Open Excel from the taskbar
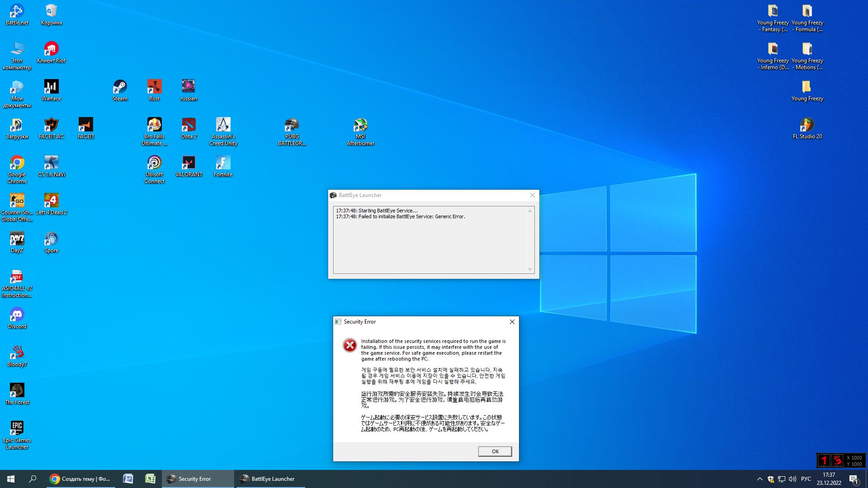The height and width of the screenshot is (488, 868). point(151,479)
